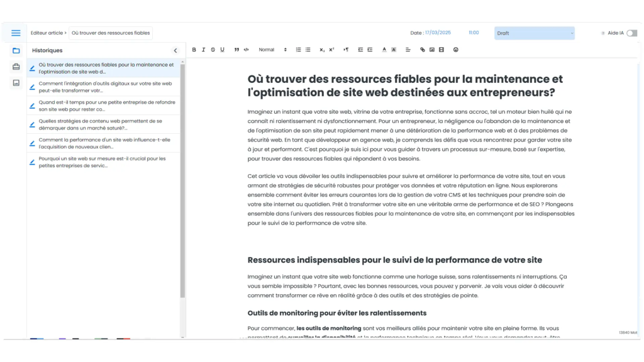Click heading 'Ressources indispensables pour le suivi'
The image size is (644, 362).
(395, 260)
